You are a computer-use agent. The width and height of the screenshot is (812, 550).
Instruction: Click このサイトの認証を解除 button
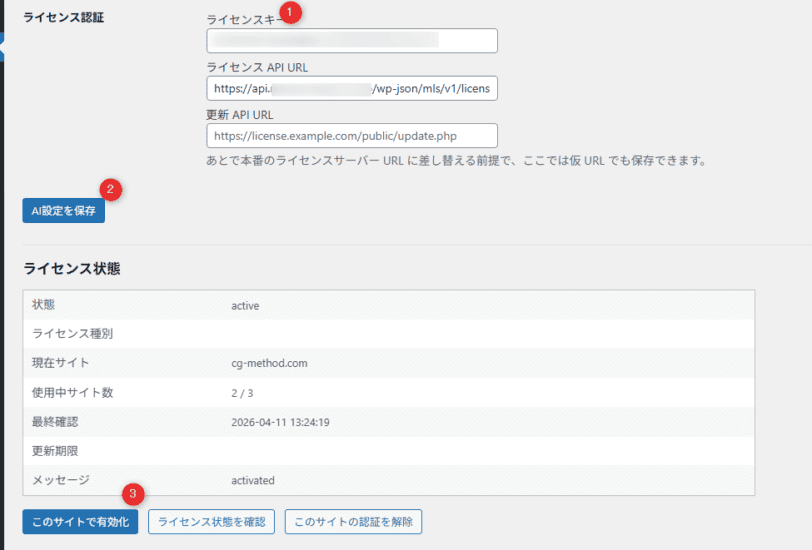coord(353,522)
